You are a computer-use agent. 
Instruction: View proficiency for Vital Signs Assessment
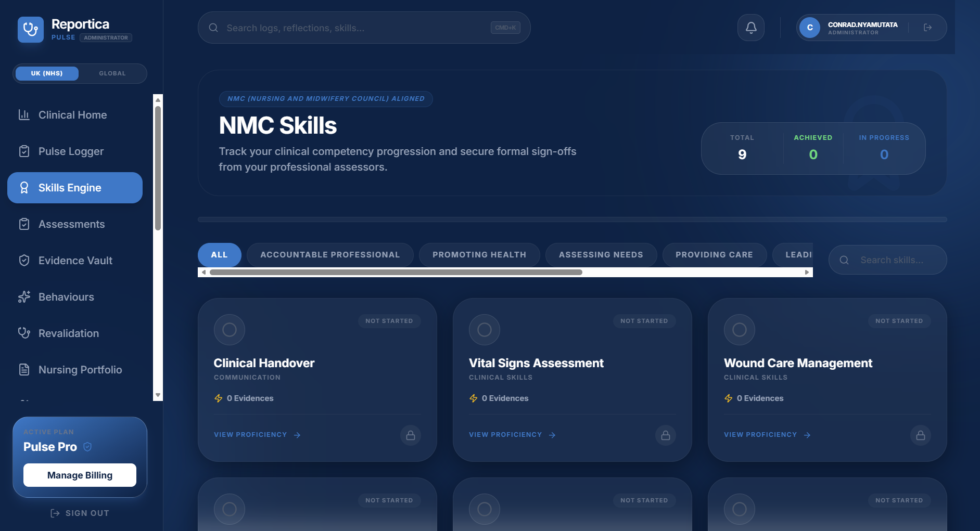tap(512, 435)
